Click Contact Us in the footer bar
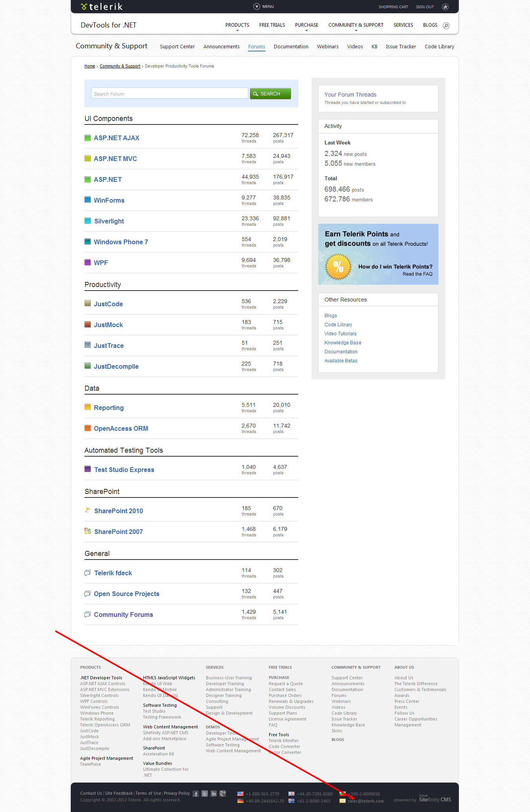The width and height of the screenshot is (530, 812). click(91, 793)
